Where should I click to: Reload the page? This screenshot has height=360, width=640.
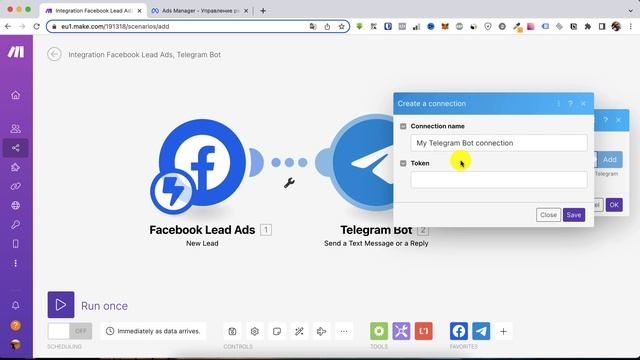pos(36,27)
